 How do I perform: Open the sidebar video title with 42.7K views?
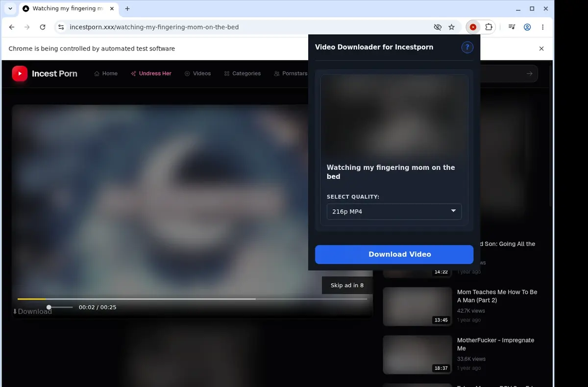pos(497,296)
